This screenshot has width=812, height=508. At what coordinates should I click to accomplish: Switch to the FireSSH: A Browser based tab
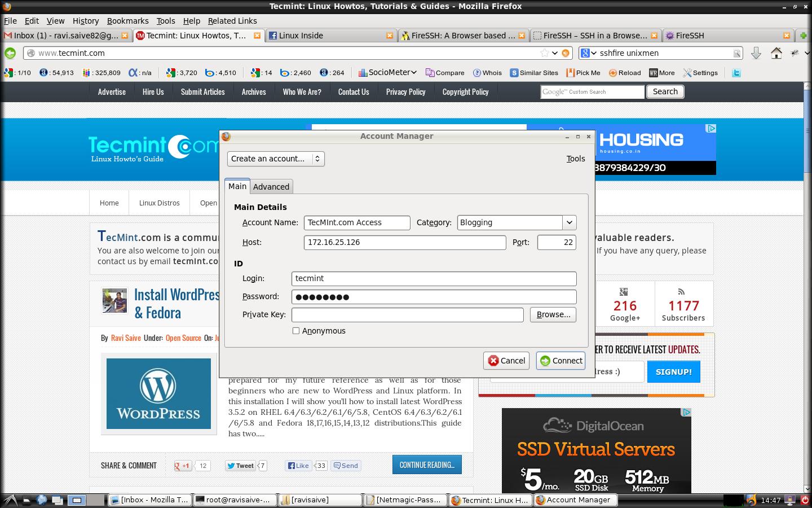point(463,36)
